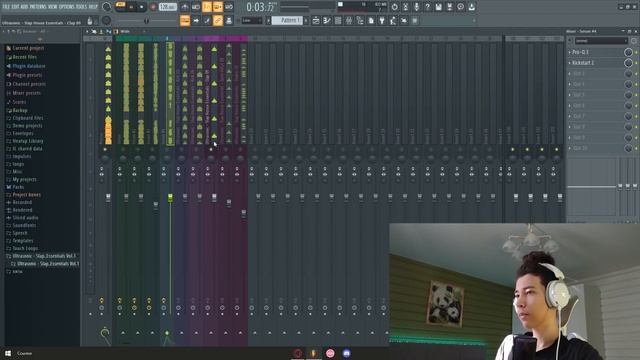This screenshot has height=360, width=640.
Task: Select previous pattern arrow beside Pattern 1
Action: [x=269, y=20]
